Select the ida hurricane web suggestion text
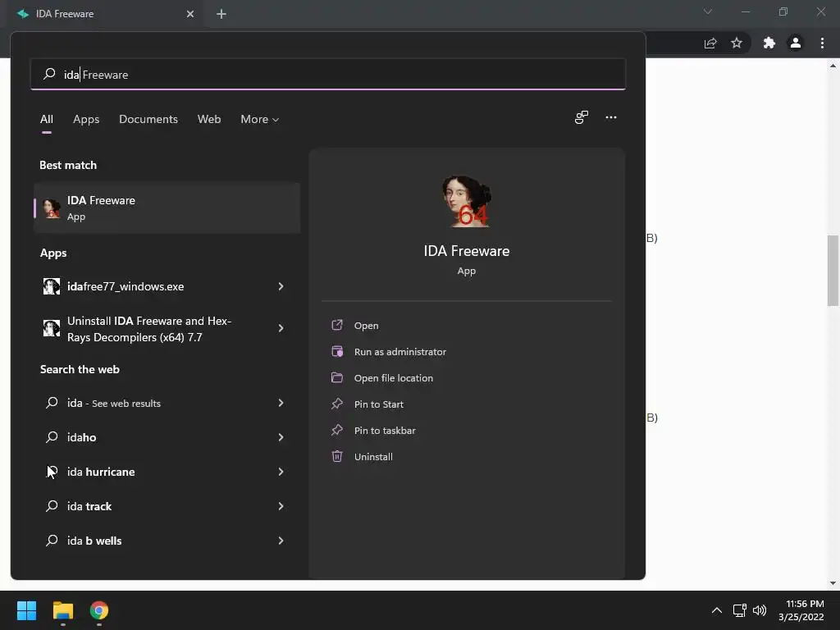The image size is (840, 630). coord(101,472)
